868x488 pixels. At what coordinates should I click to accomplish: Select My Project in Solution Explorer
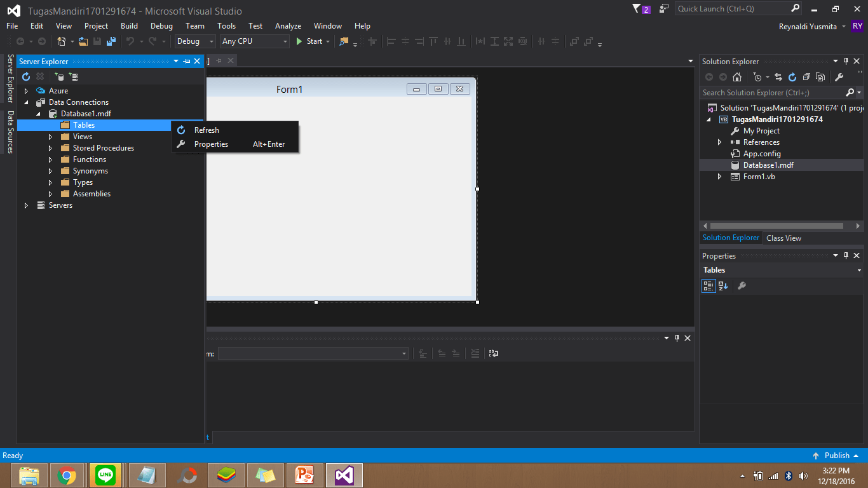[761, 131]
